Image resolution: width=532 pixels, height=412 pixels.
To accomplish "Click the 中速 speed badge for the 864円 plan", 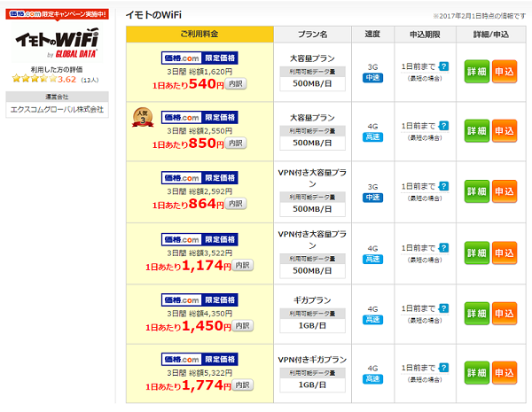I will pyautogui.click(x=372, y=198).
